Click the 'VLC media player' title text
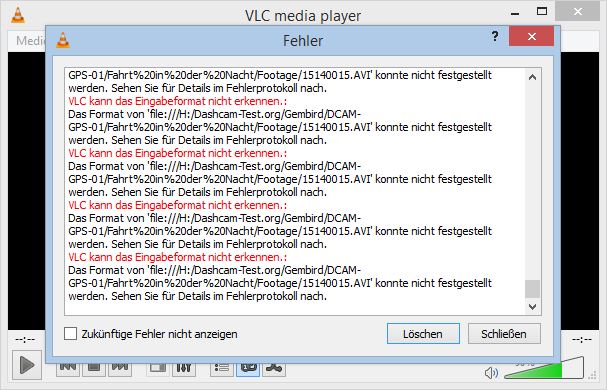 tap(303, 16)
